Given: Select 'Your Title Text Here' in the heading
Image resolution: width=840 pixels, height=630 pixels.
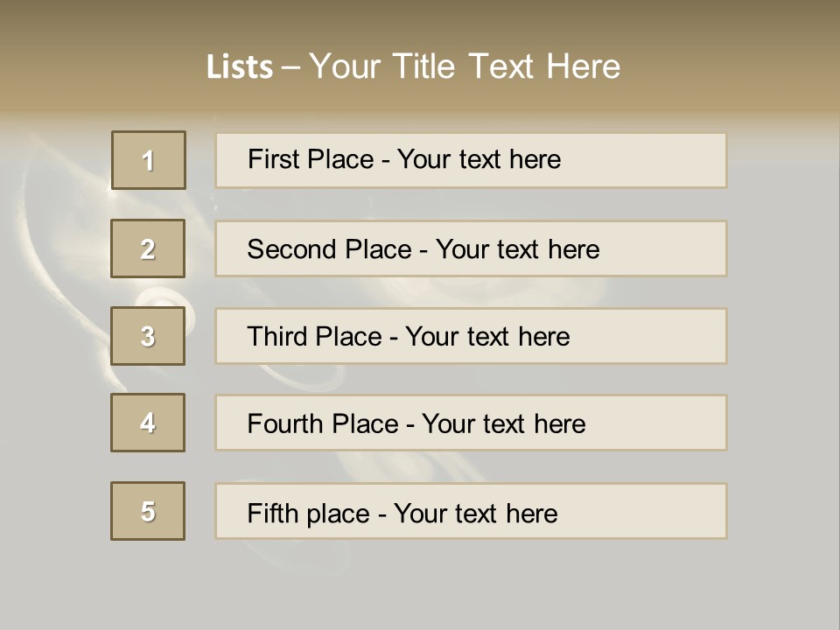Looking at the screenshot, I should click(x=465, y=66).
